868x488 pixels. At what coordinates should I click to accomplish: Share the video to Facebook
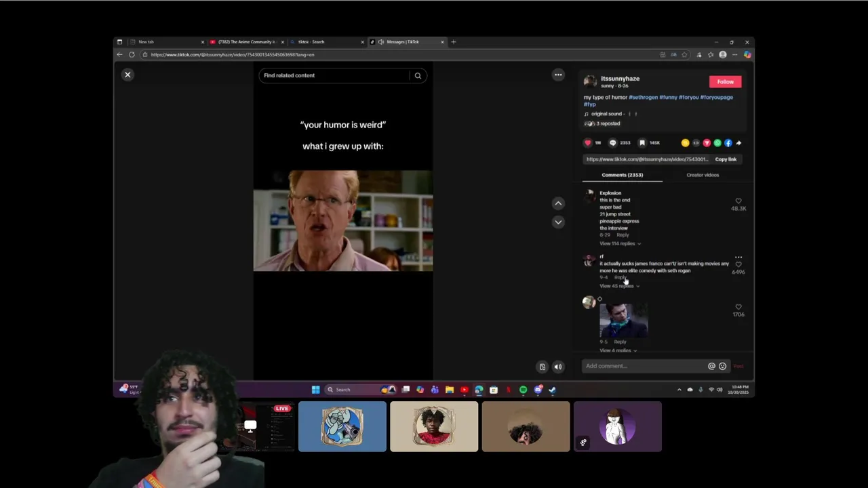728,143
